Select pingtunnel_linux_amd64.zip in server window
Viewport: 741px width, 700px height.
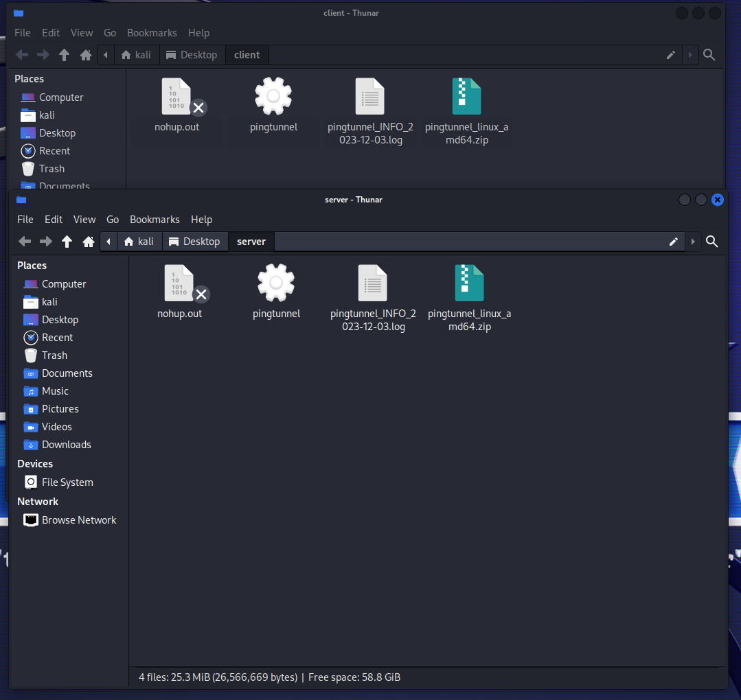(x=470, y=298)
